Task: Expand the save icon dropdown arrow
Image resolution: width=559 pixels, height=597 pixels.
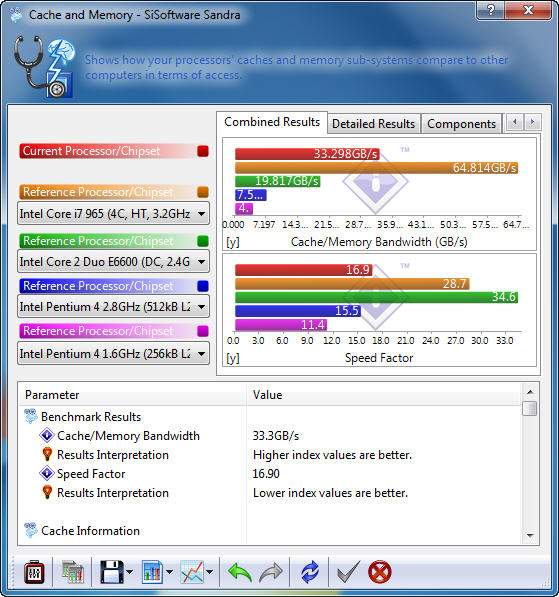Action: pos(129,572)
